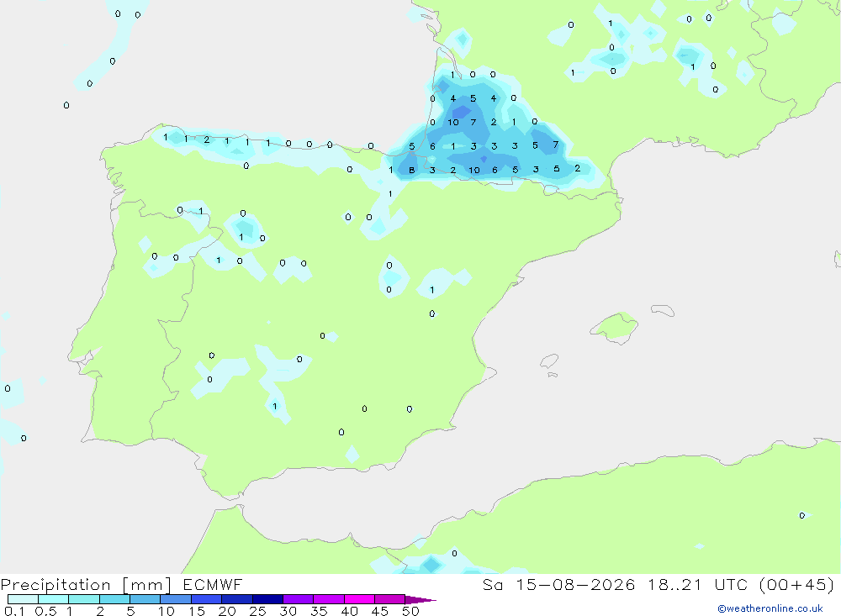Click the 'Sa 15-08-2026' date text

tap(559, 585)
